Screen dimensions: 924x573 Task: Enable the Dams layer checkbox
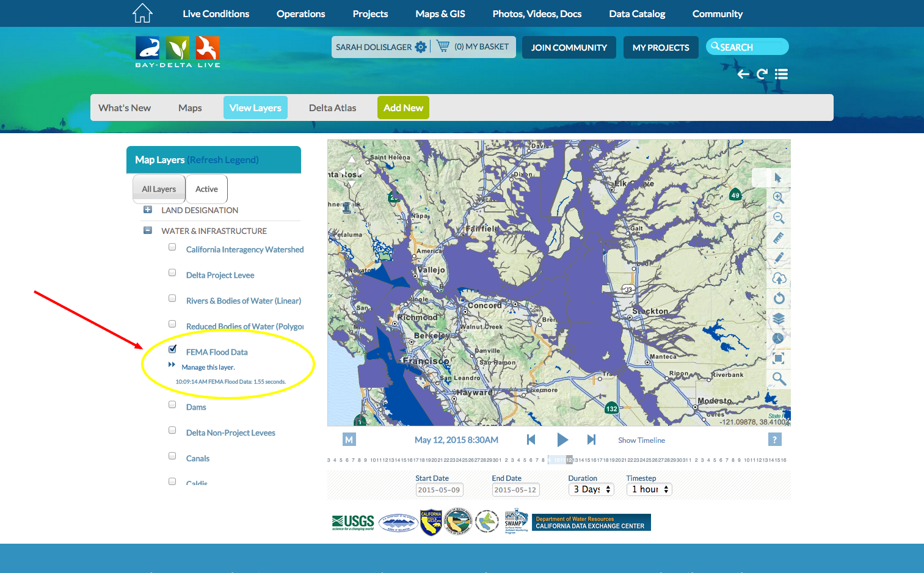click(172, 405)
